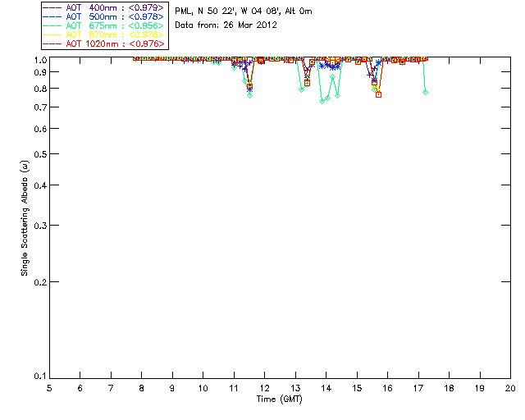
Task: Click the y-axis tick label 0.1
Action: point(38,377)
